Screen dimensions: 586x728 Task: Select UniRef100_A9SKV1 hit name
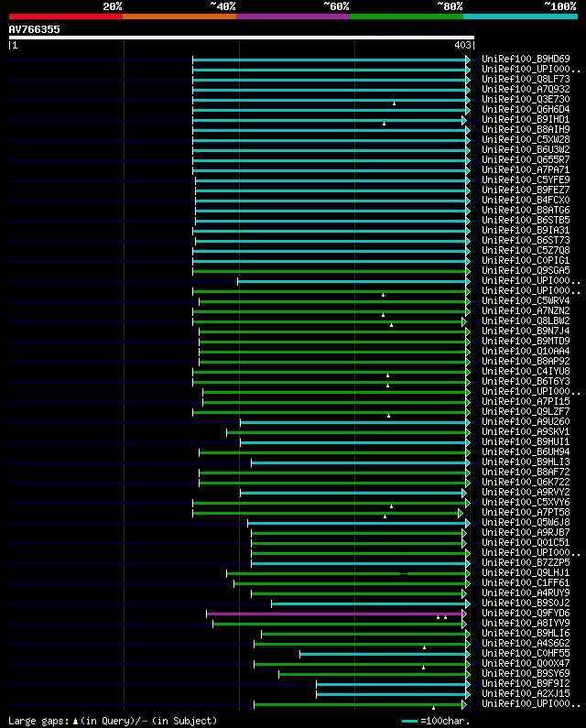point(526,431)
